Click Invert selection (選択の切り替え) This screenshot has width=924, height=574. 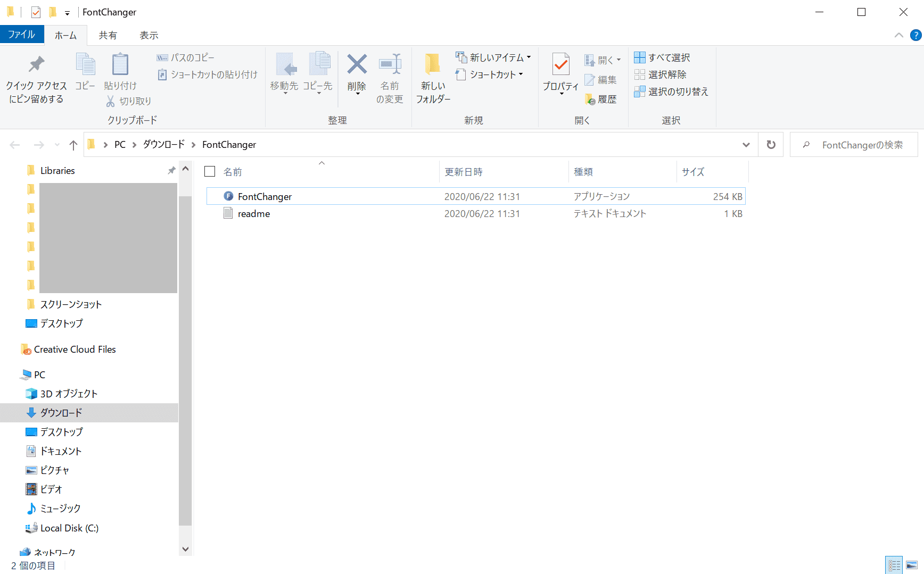pos(671,91)
